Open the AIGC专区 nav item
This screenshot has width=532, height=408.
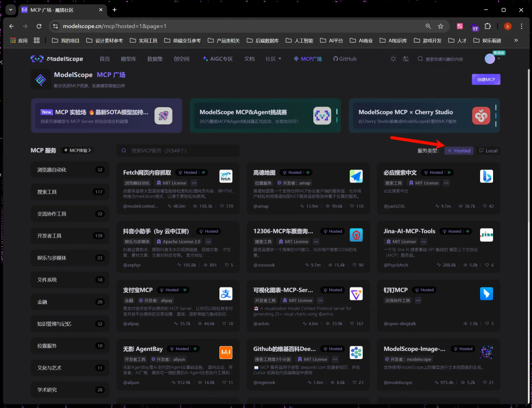pos(218,59)
